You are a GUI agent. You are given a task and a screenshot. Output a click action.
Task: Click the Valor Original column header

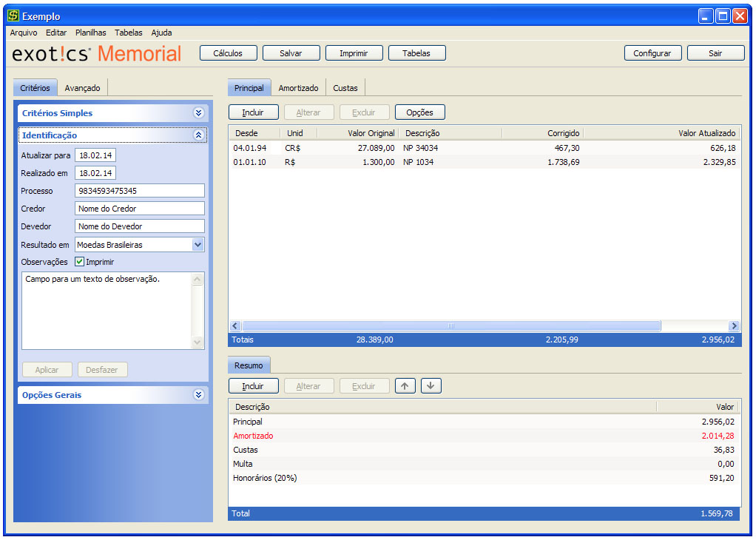pos(358,133)
